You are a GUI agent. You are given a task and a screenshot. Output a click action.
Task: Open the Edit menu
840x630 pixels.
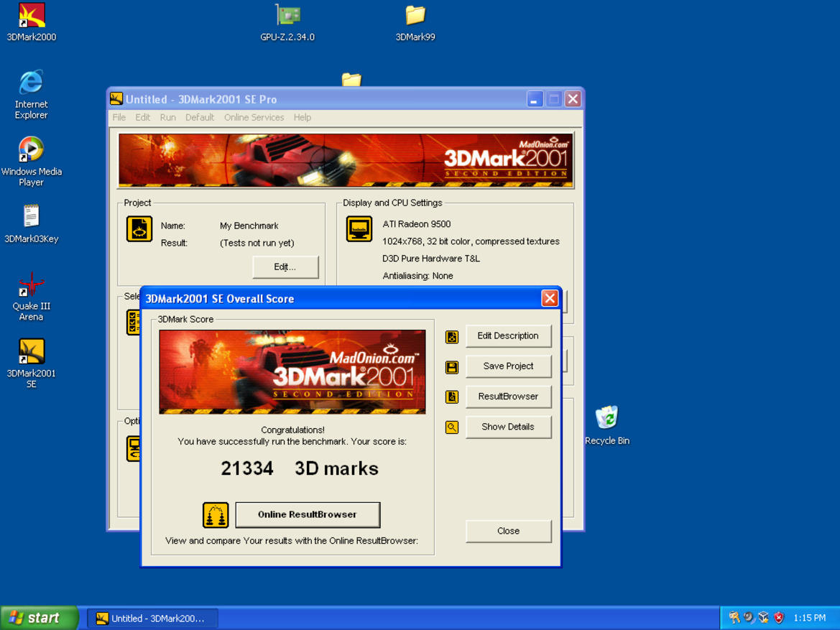coord(142,117)
